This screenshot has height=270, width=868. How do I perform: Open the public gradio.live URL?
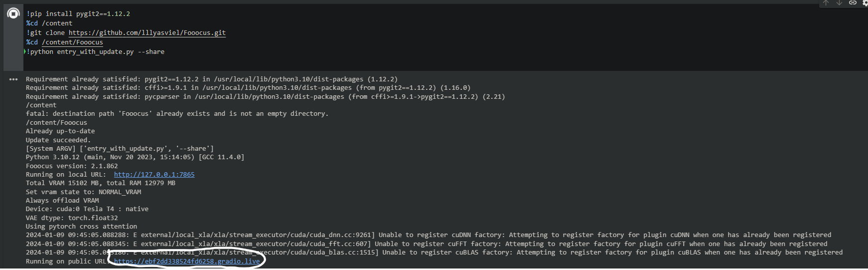187,262
